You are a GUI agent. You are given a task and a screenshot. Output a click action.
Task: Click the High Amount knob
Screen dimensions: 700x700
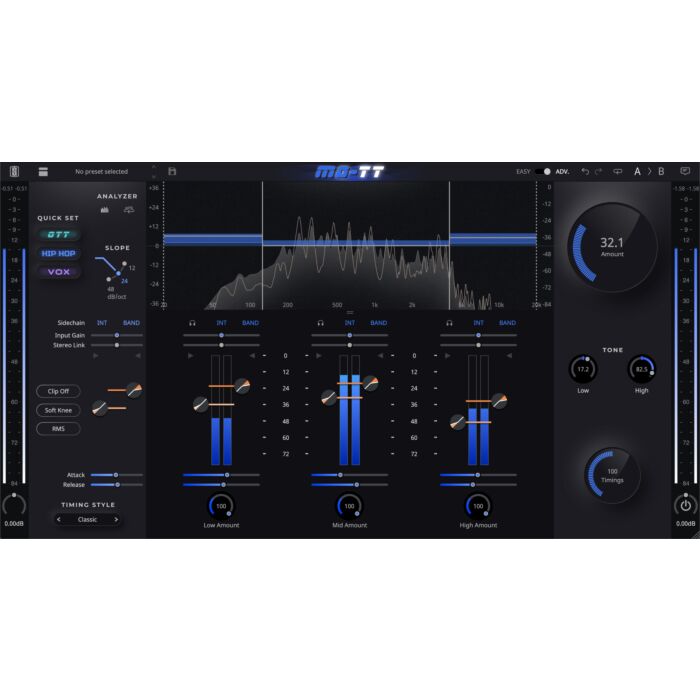pos(478,506)
